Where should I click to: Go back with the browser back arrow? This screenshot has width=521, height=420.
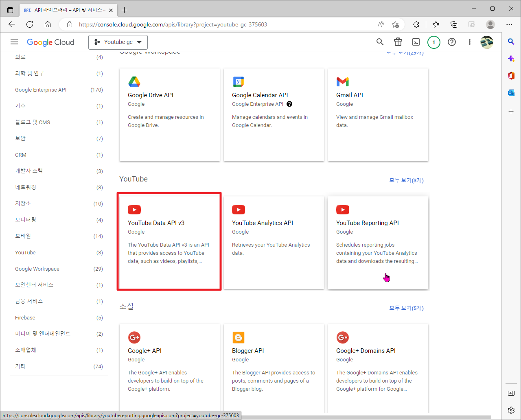12,24
